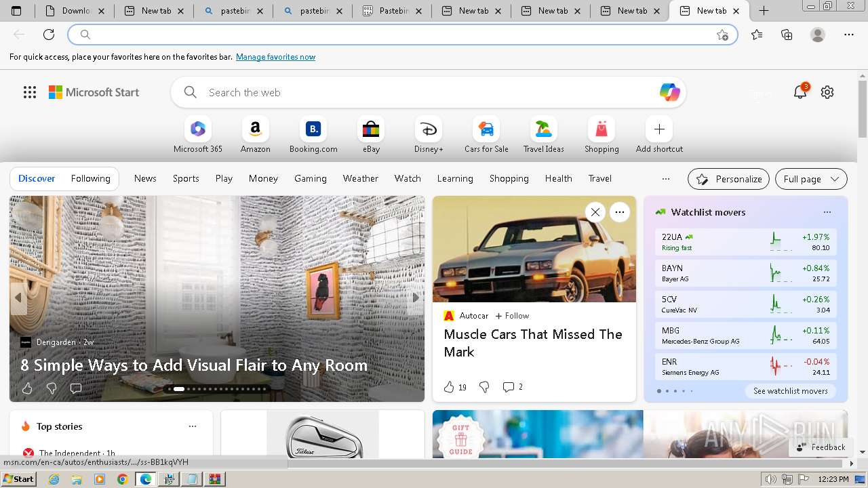Open the Microsoft Start apps grid
The height and width of the screenshot is (488, 868).
click(x=30, y=92)
